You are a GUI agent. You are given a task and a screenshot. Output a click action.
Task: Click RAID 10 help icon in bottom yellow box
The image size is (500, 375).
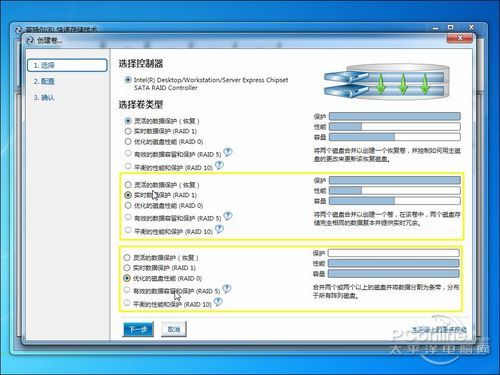click(x=218, y=302)
